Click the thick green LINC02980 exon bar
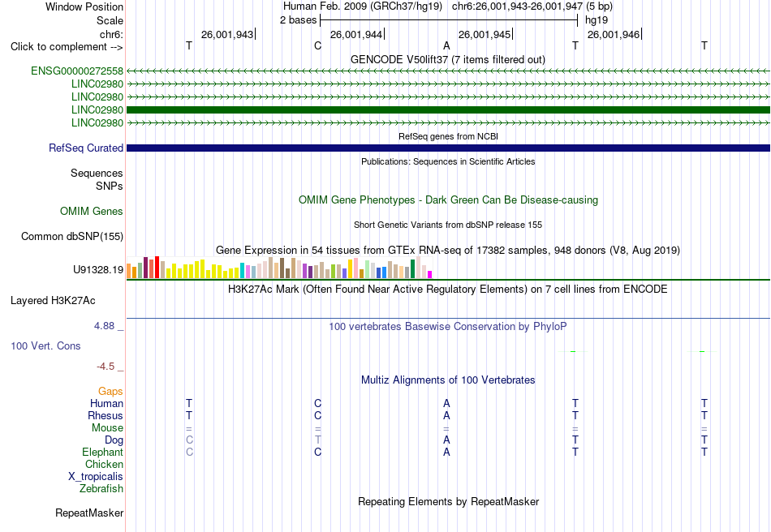 (x=448, y=109)
